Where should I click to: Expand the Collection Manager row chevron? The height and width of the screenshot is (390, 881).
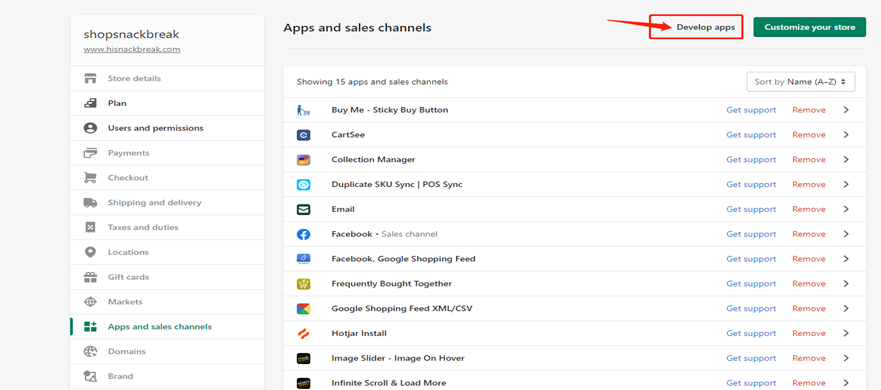click(846, 160)
